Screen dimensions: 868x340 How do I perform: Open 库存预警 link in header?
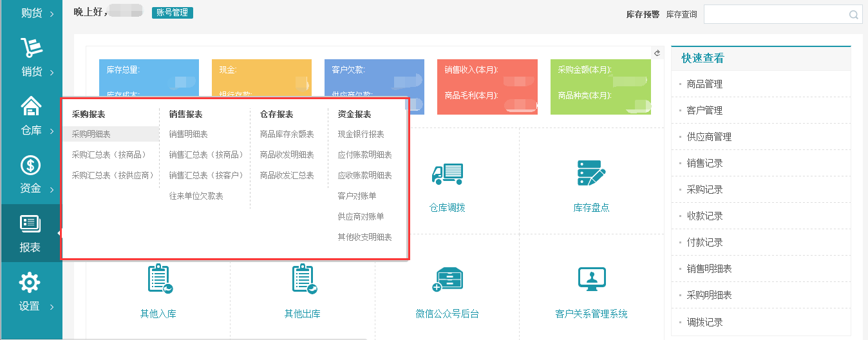point(643,14)
